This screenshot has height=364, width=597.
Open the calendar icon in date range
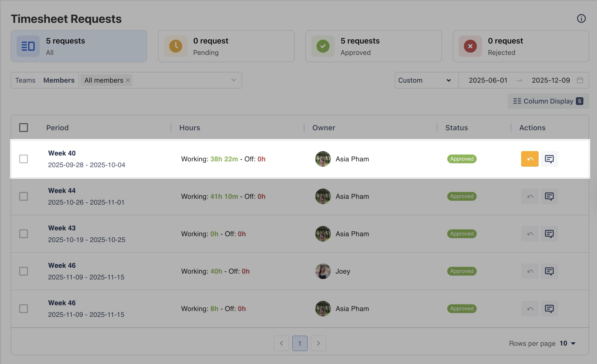(x=580, y=80)
